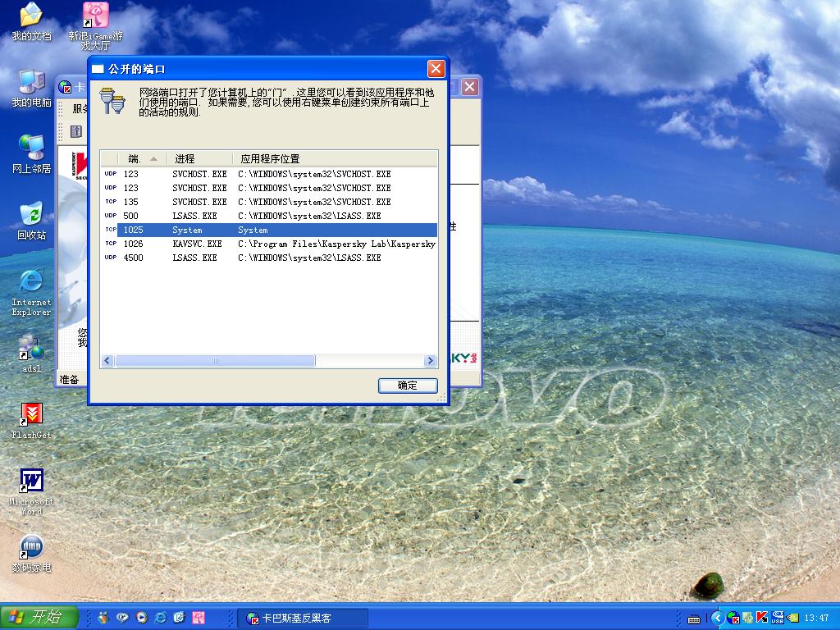Click the USB device tray icon

[x=778, y=618]
